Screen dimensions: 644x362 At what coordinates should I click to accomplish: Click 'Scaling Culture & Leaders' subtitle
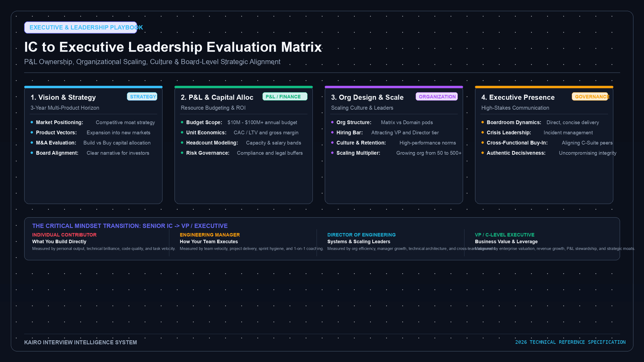click(362, 108)
